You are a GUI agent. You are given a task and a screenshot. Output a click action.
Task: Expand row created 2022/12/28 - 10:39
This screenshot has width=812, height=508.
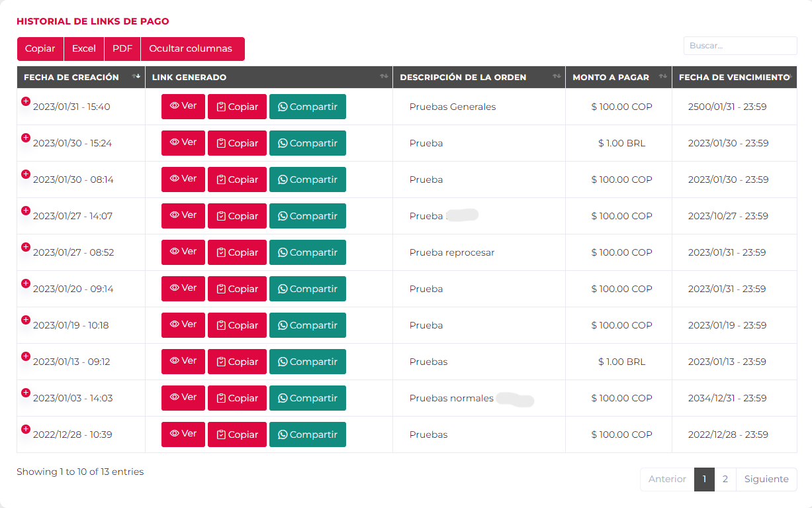26,429
